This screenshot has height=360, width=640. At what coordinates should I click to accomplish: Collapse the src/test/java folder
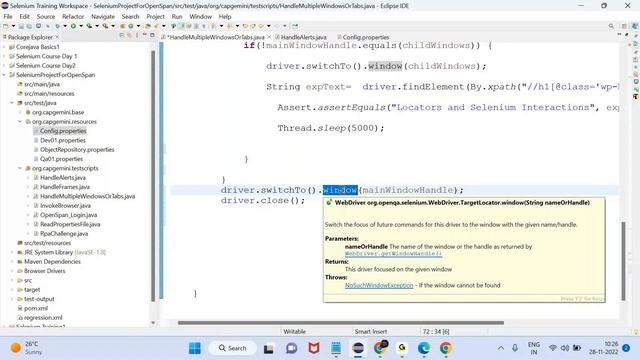[12, 103]
